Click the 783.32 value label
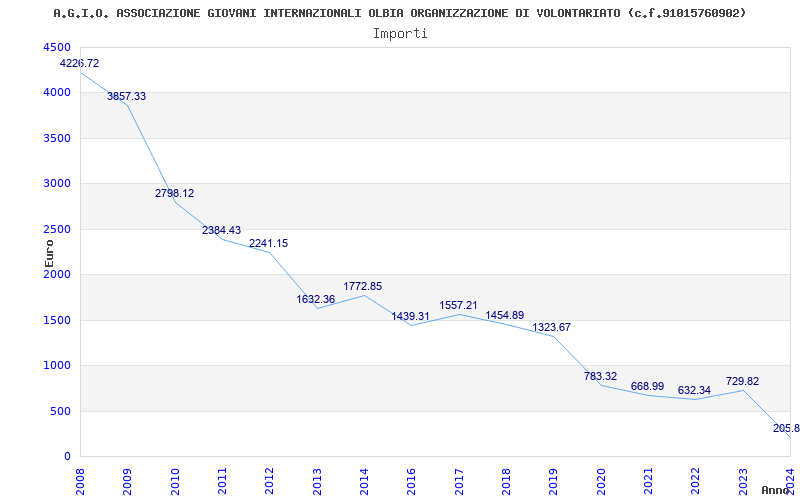Image resolution: width=800 pixels, height=500 pixels. (601, 377)
